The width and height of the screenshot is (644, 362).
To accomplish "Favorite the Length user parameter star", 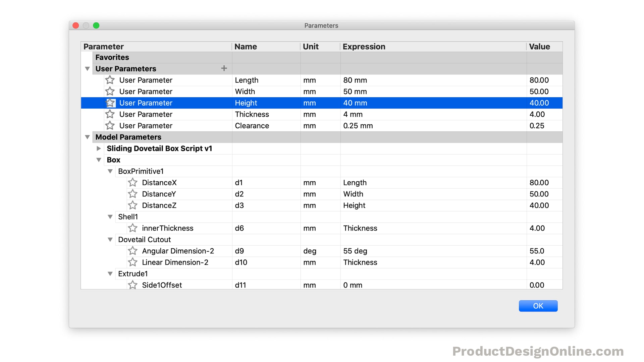I will (x=110, y=80).
